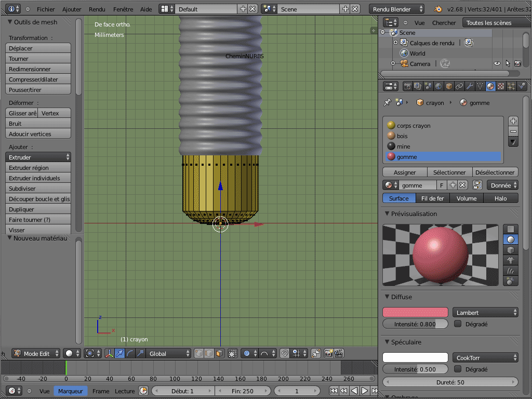Open the white specular color swatch
Image resolution: width=532 pixels, height=399 pixels.
(x=415, y=357)
